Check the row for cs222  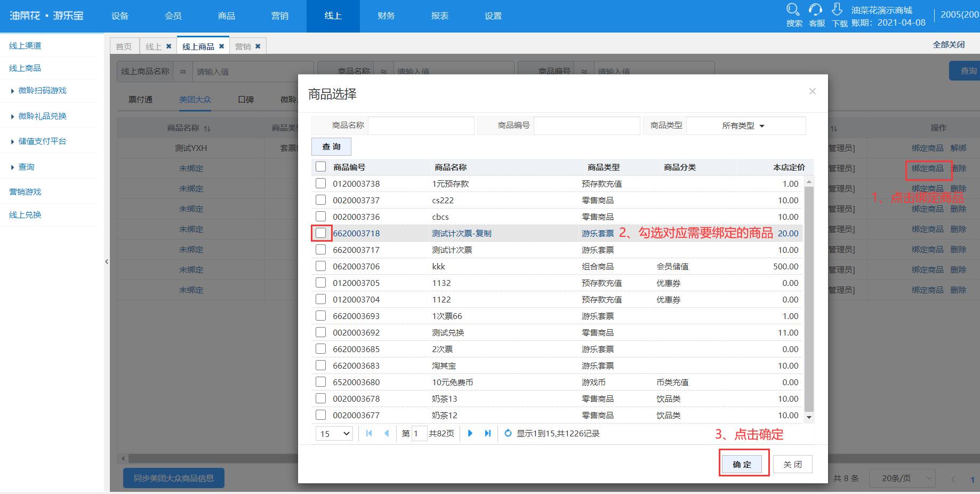tap(320, 200)
